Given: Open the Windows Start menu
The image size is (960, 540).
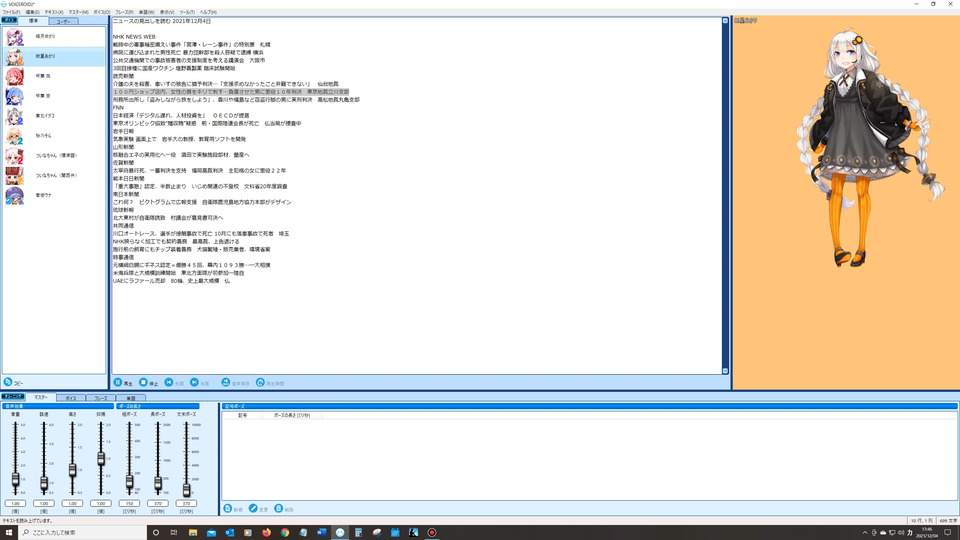Looking at the screenshot, I should tap(9, 533).
